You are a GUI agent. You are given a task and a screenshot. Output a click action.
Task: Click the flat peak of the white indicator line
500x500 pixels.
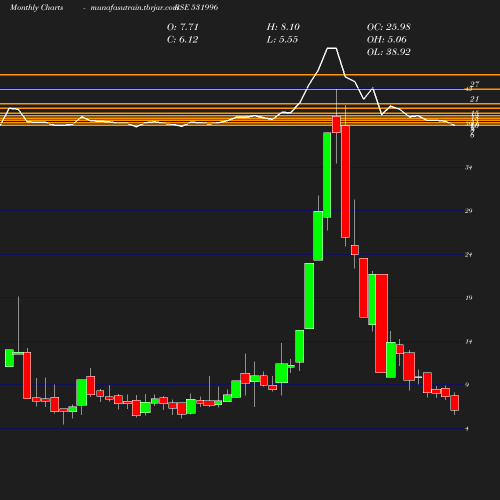(x=332, y=49)
